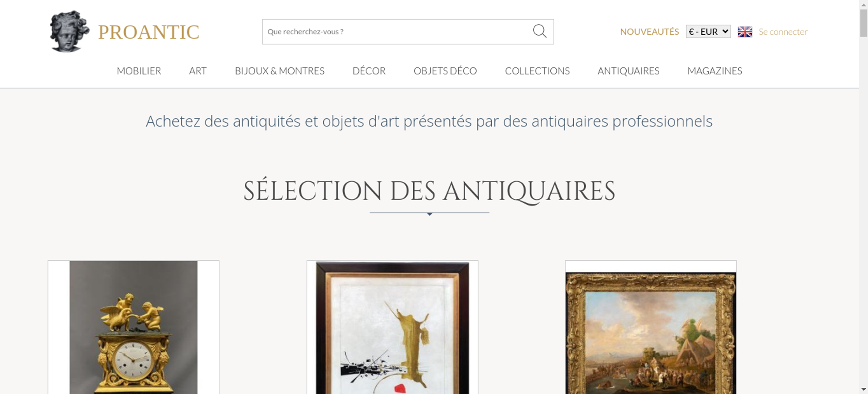Image resolution: width=868 pixels, height=394 pixels.
Task: Open the Décor menu
Action: click(x=369, y=71)
